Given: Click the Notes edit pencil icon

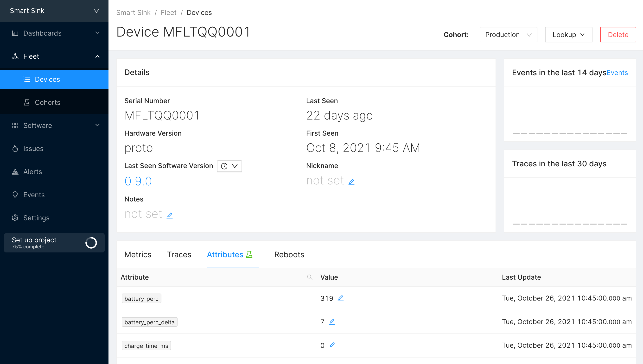Looking at the screenshot, I should [x=170, y=215].
